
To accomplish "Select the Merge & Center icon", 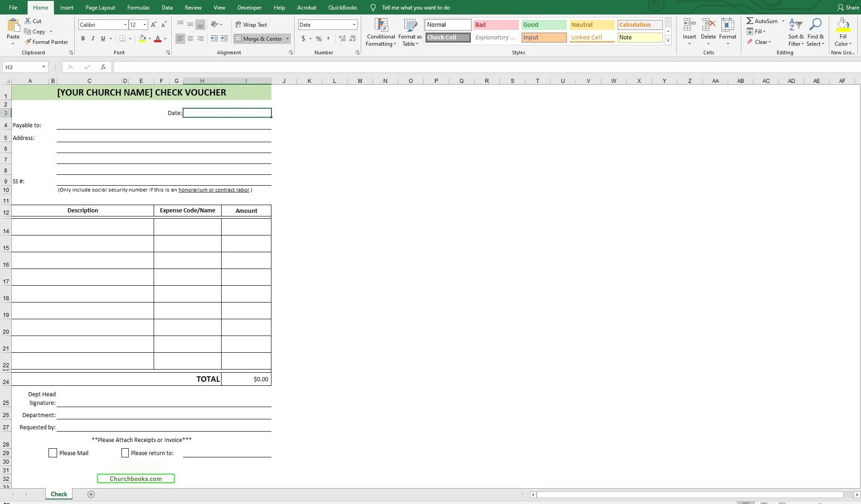I will [239, 38].
